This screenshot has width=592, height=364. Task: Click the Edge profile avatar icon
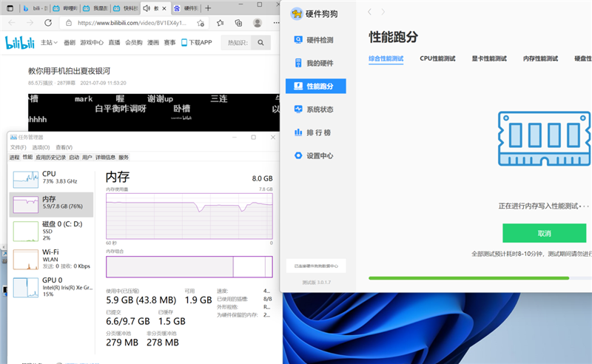click(258, 23)
